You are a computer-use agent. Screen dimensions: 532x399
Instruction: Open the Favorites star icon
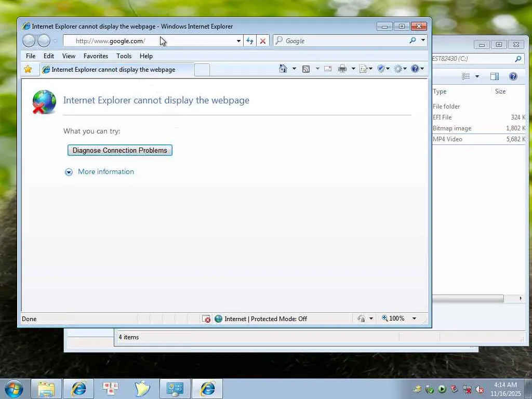[28, 69]
